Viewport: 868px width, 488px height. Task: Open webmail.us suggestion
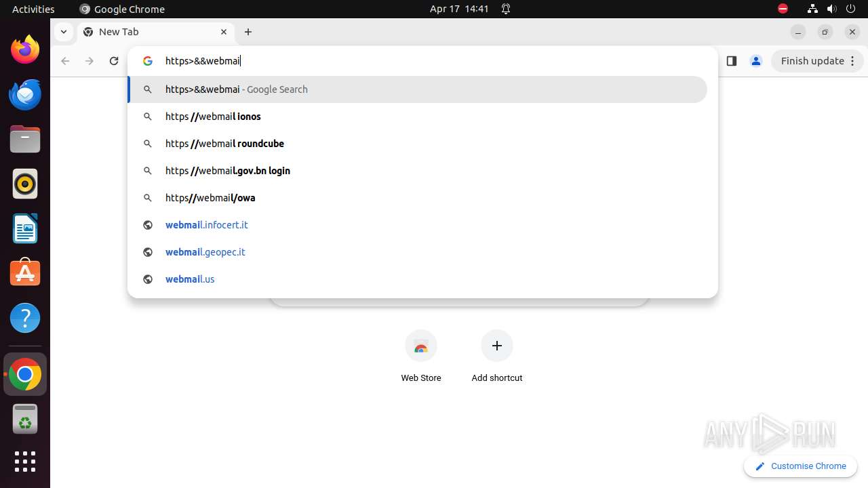tap(418, 279)
